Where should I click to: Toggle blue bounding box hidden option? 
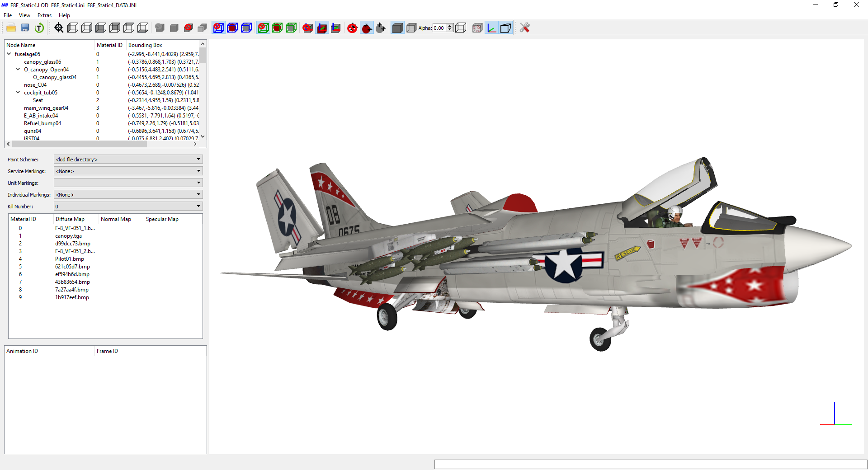[x=218, y=28]
